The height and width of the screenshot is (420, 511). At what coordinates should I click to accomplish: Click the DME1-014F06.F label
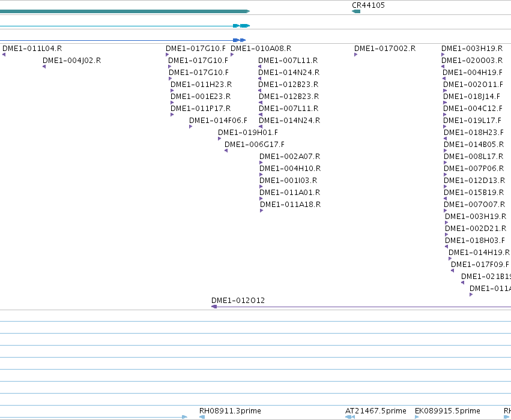(218, 121)
